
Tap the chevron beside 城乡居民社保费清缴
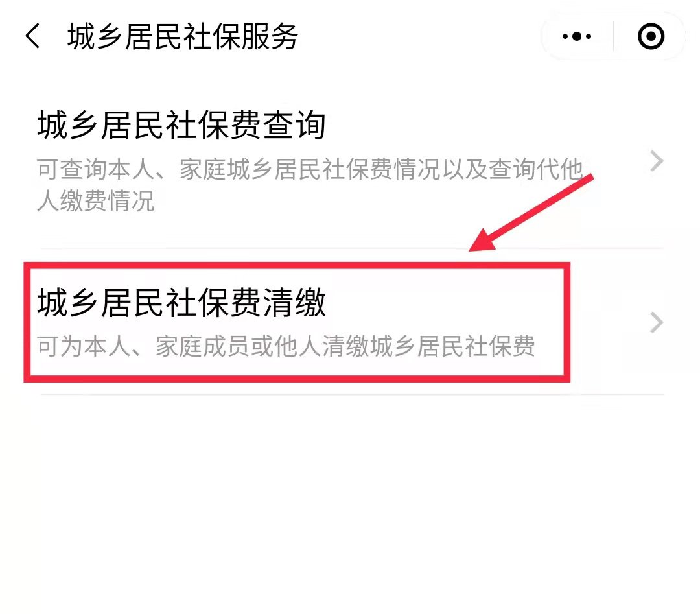coord(656,322)
